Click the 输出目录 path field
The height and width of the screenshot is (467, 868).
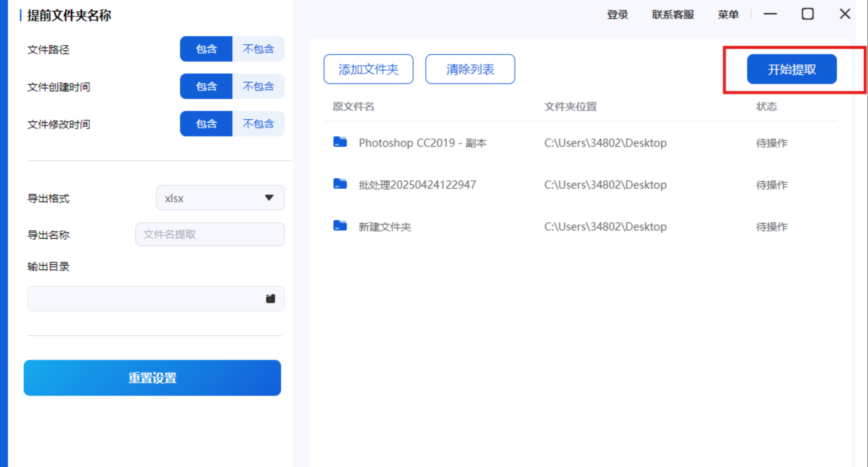click(156, 298)
